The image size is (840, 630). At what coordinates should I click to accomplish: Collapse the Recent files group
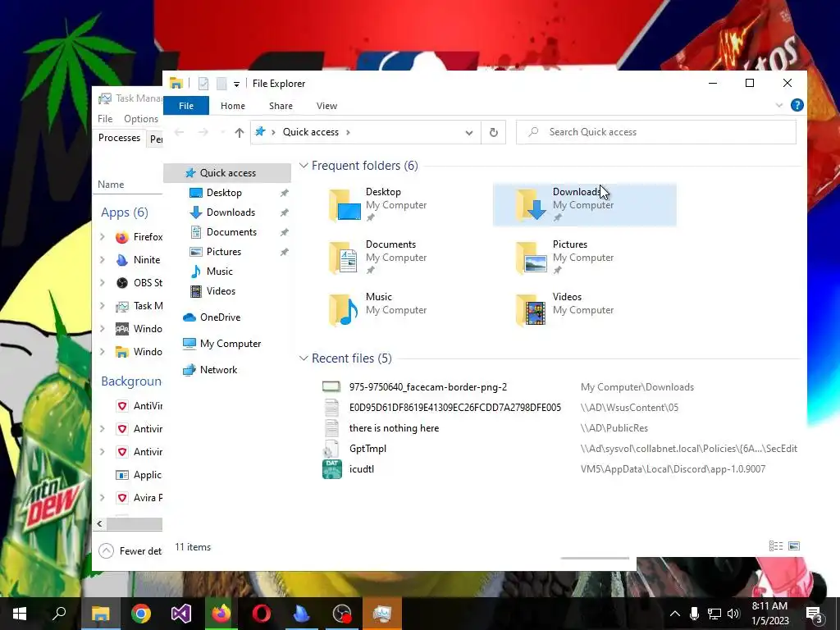point(304,358)
